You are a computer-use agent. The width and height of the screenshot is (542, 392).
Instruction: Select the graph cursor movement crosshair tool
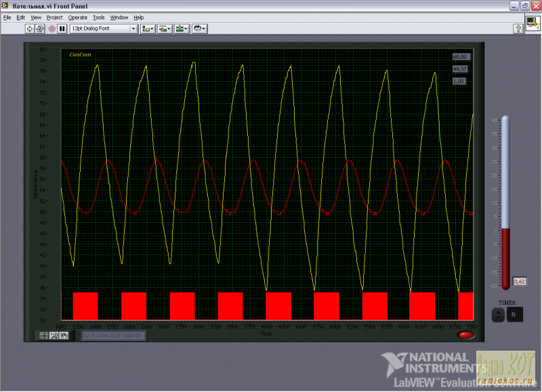click(44, 335)
